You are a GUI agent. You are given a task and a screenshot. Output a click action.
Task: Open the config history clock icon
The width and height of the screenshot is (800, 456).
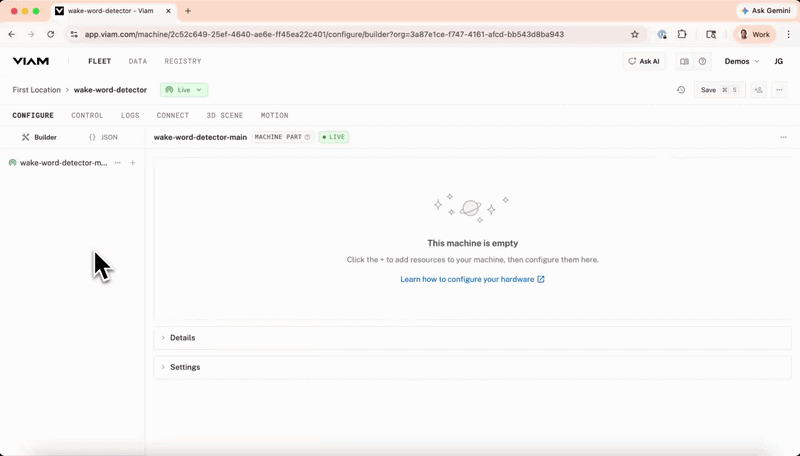681,90
